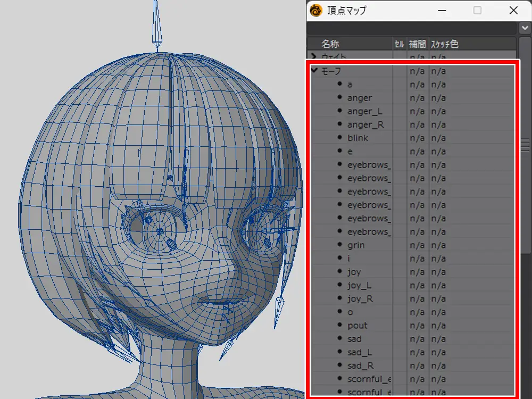Select the anger morph map
532x399 pixels.
click(360, 98)
